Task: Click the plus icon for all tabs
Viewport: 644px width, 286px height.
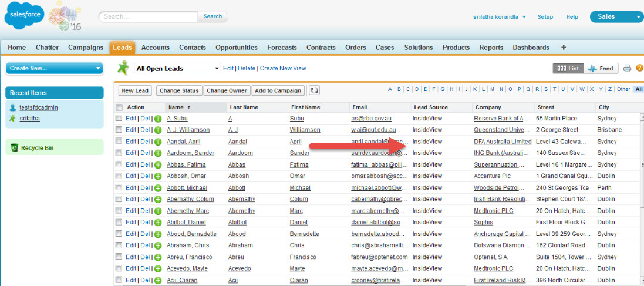Action: tap(564, 47)
